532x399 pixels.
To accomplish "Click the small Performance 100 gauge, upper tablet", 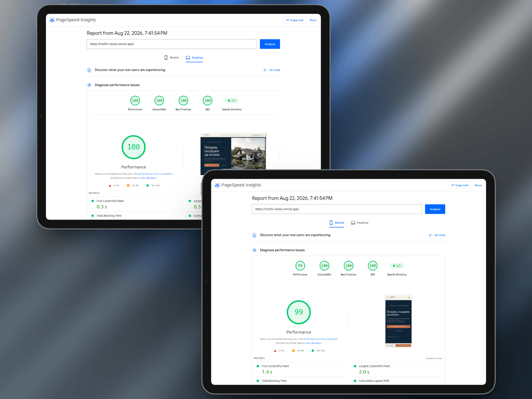I will 135,101.
